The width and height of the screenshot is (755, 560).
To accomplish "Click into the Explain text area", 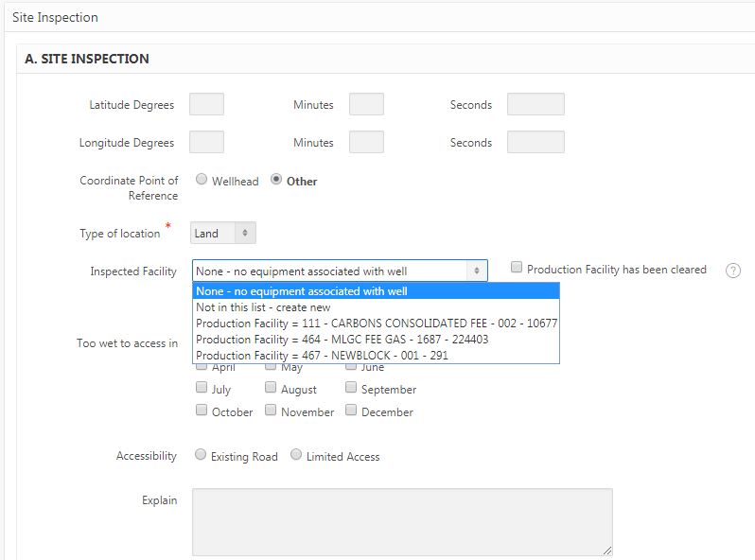I will 402,521.
